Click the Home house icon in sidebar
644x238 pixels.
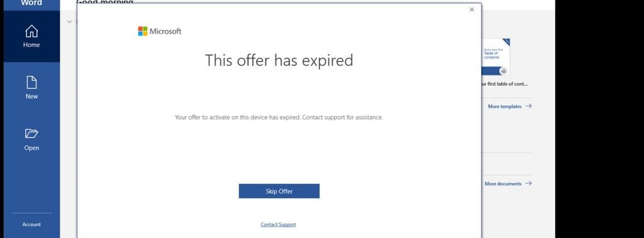click(31, 31)
